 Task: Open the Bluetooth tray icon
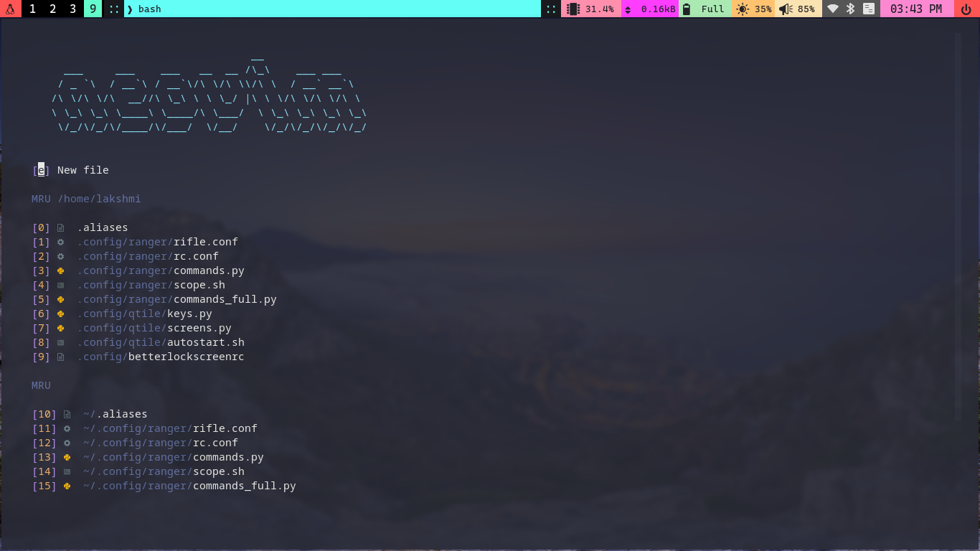click(x=851, y=9)
